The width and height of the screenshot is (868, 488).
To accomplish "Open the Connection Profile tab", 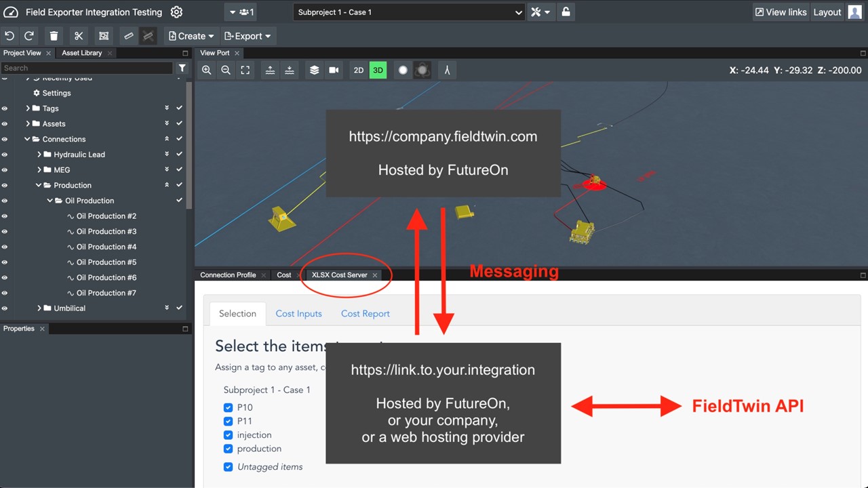I will (x=228, y=275).
